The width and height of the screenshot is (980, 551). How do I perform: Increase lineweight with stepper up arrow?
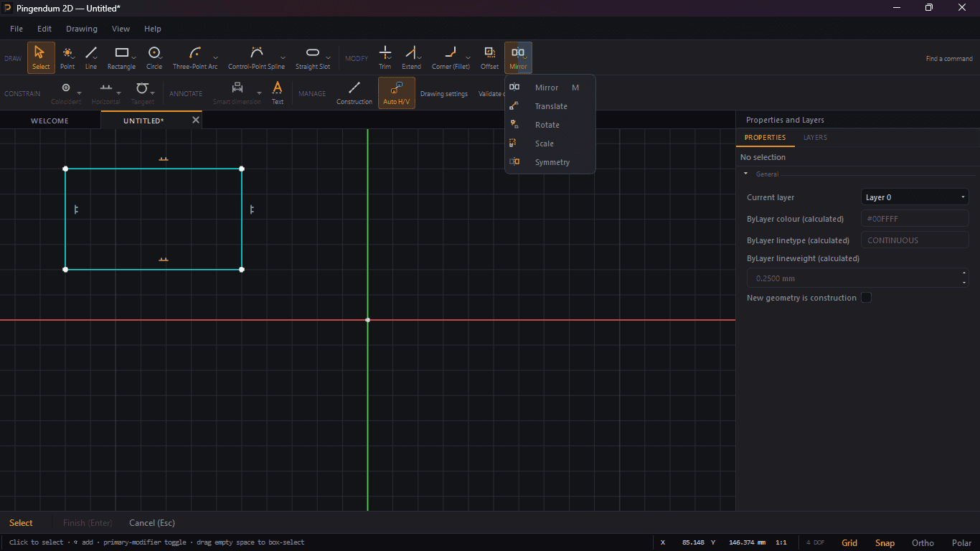(x=963, y=273)
